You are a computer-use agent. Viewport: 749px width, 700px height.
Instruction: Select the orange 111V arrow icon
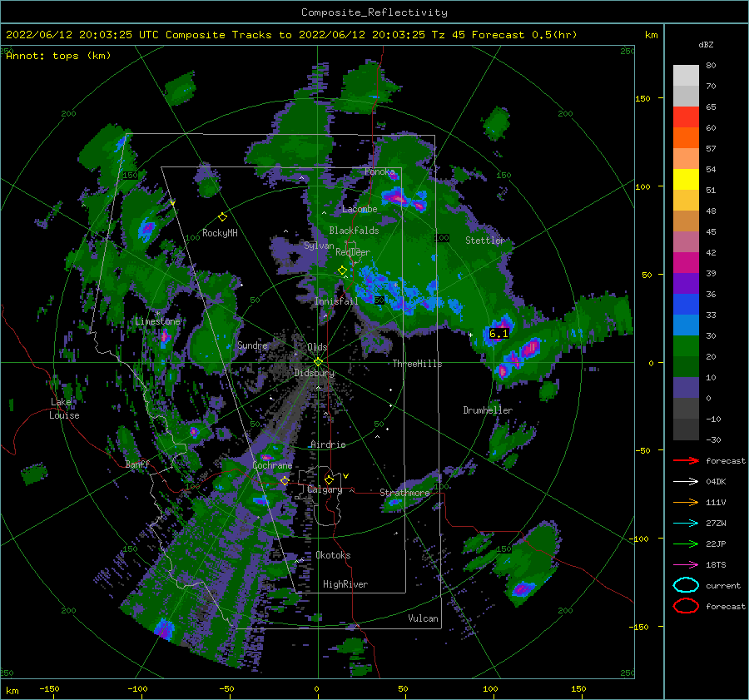686,502
